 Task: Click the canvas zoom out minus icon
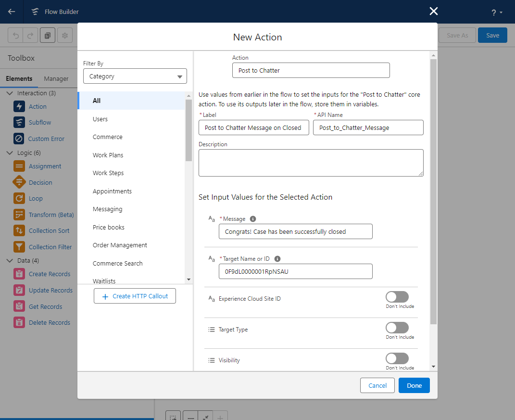(190, 416)
